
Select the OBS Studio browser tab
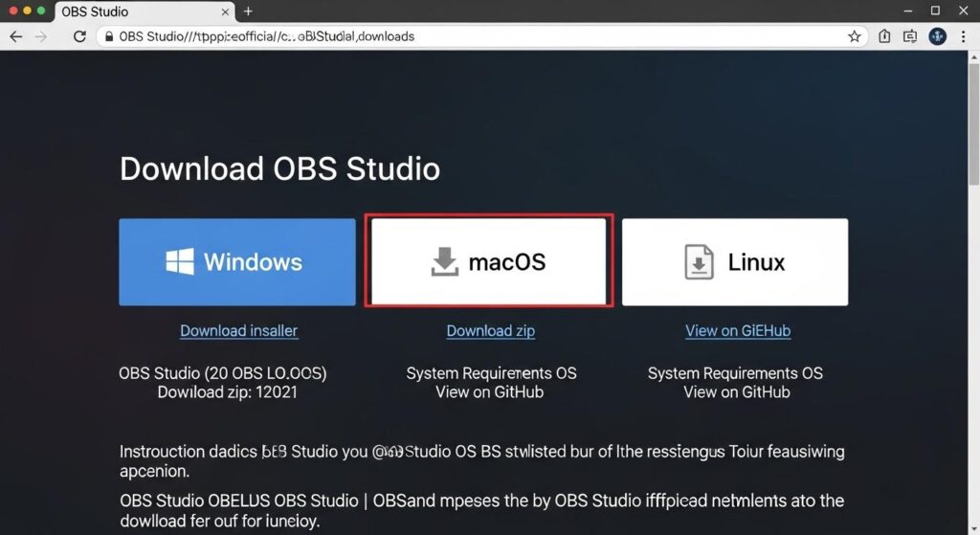click(x=145, y=11)
